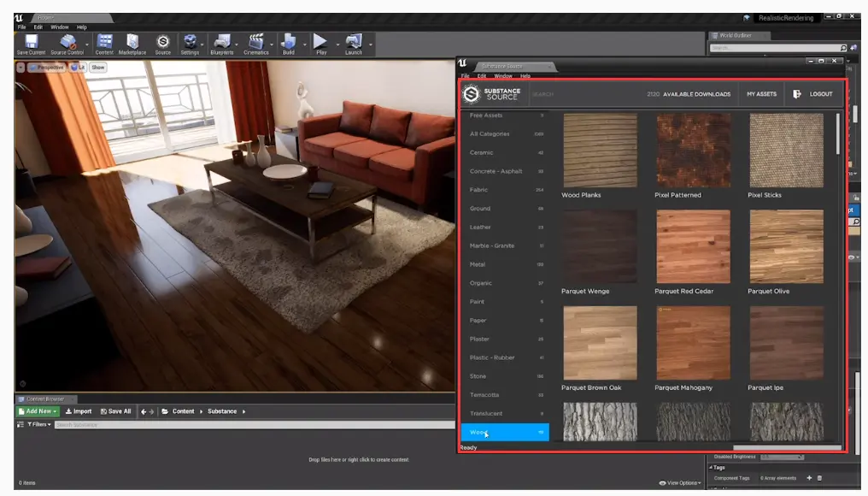Click the Show viewport button

pos(98,68)
